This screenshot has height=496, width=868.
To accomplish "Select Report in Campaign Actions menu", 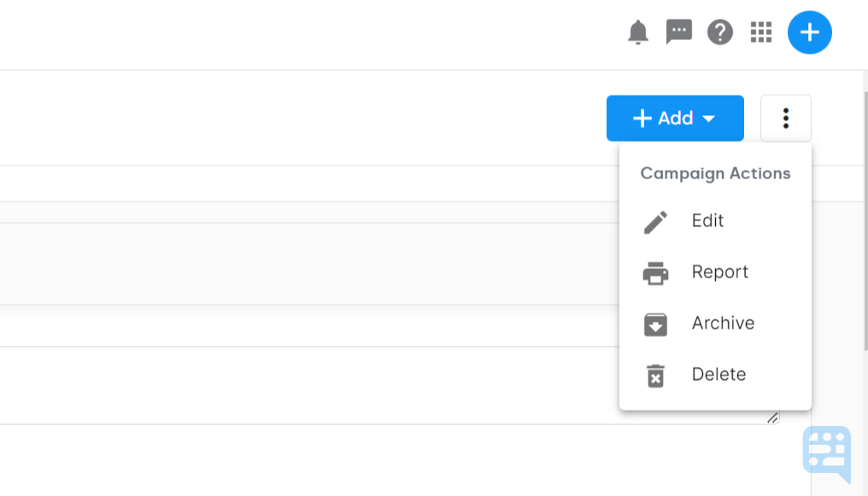I will (719, 272).
